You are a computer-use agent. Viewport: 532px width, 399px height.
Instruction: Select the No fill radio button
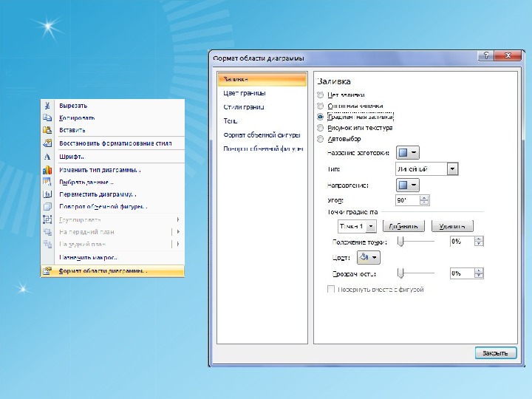[320, 95]
